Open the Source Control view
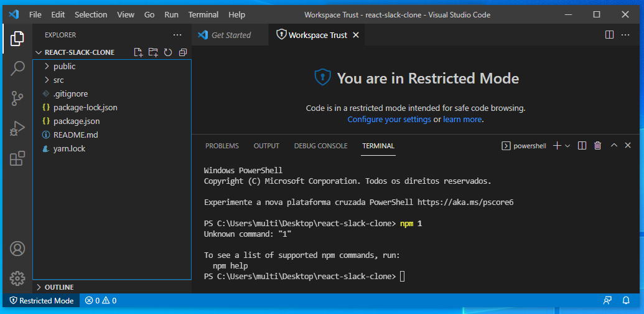Screen dimensions: 644x314 (x=17, y=98)
